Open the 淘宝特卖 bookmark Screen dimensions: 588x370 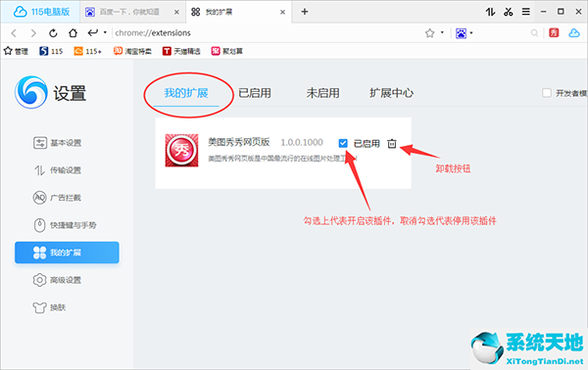point(132,51)
